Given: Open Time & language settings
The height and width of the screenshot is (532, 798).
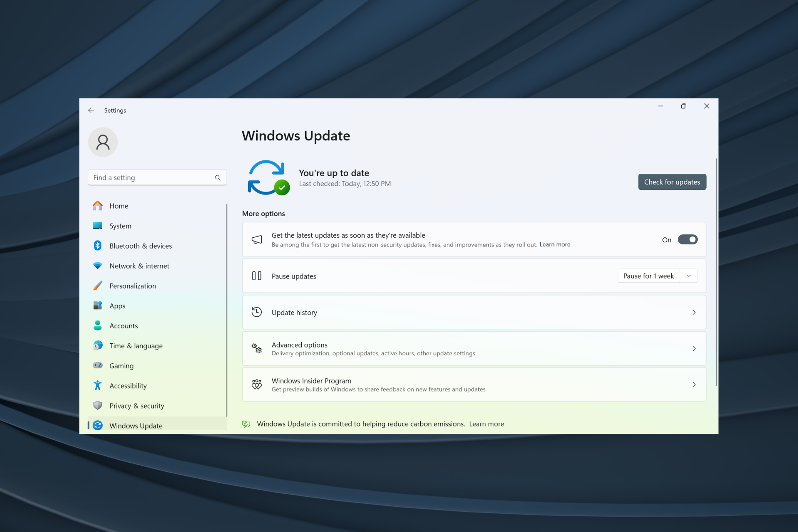Looking at the screenshot, I should [x=157, y=345].
